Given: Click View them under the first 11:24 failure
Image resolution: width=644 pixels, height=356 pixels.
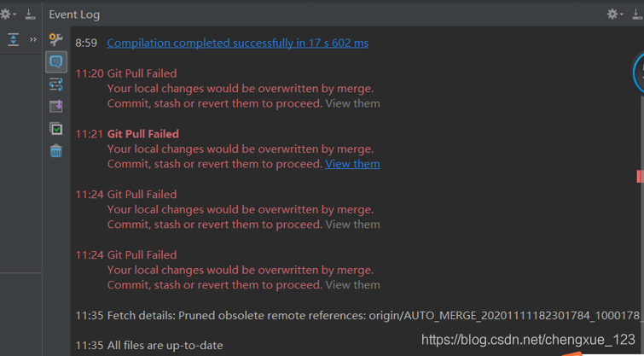Looking at the screenshot, I should tap(352, 225).
